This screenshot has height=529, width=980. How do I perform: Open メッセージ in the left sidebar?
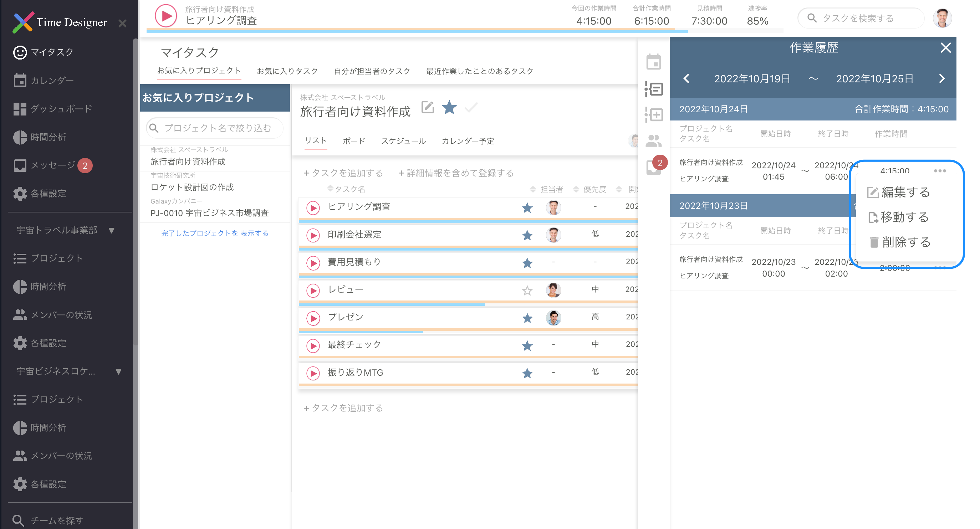tap(53, 165)
